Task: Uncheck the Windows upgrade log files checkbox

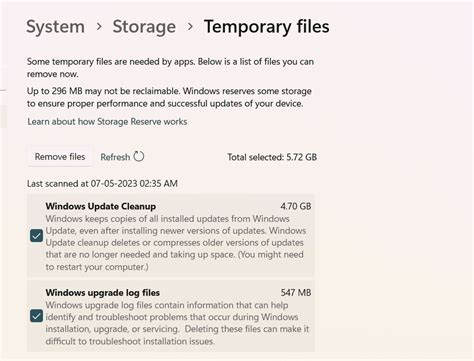Action: (36, 316)
